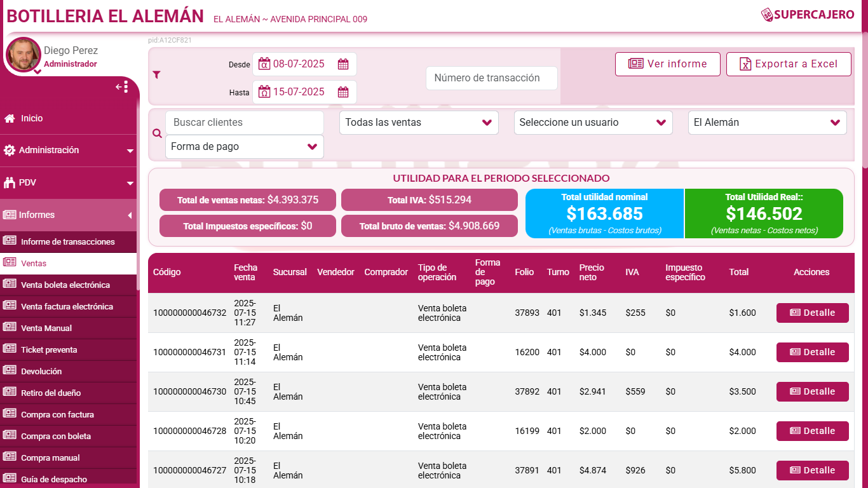The image size is (868, 488).
Task: Click the icon next to Compra con boleta
Action: tap(10, 435)
